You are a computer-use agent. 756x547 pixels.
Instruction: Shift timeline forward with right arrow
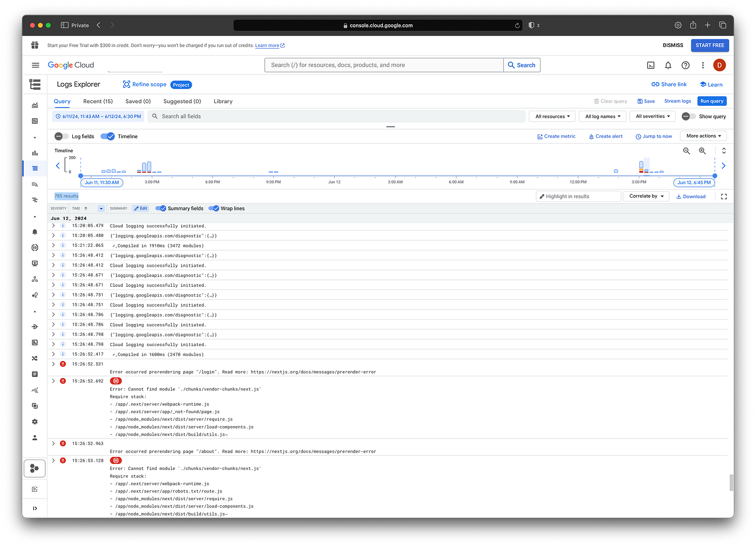724,166
